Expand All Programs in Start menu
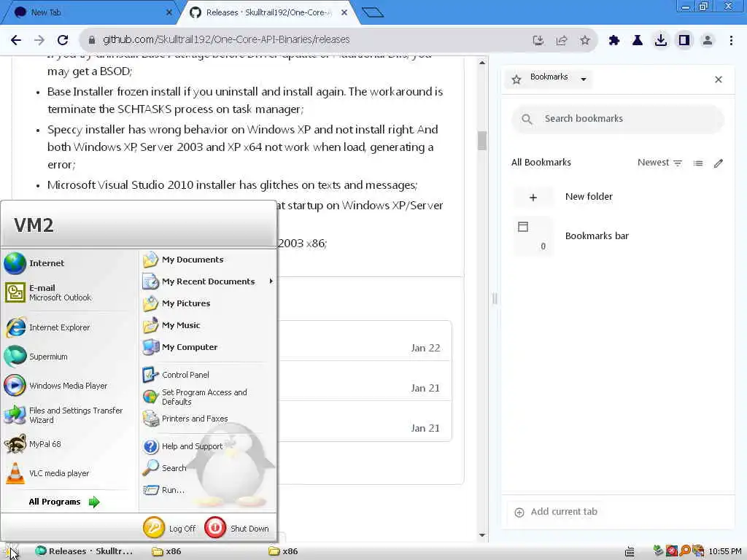747x560 pixels. tap(64, 502)
